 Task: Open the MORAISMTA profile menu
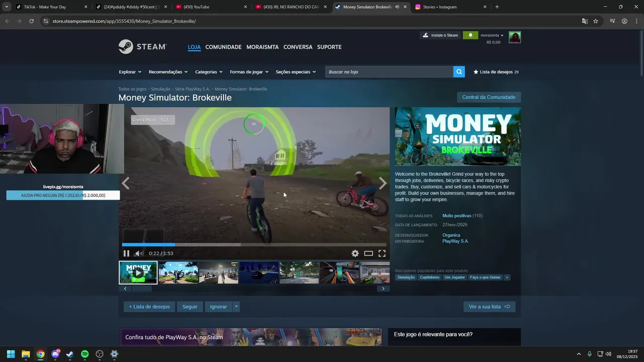pos(263,47)
